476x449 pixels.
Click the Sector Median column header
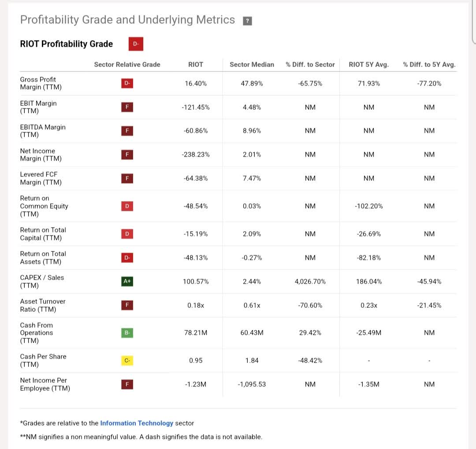point(252,64)
